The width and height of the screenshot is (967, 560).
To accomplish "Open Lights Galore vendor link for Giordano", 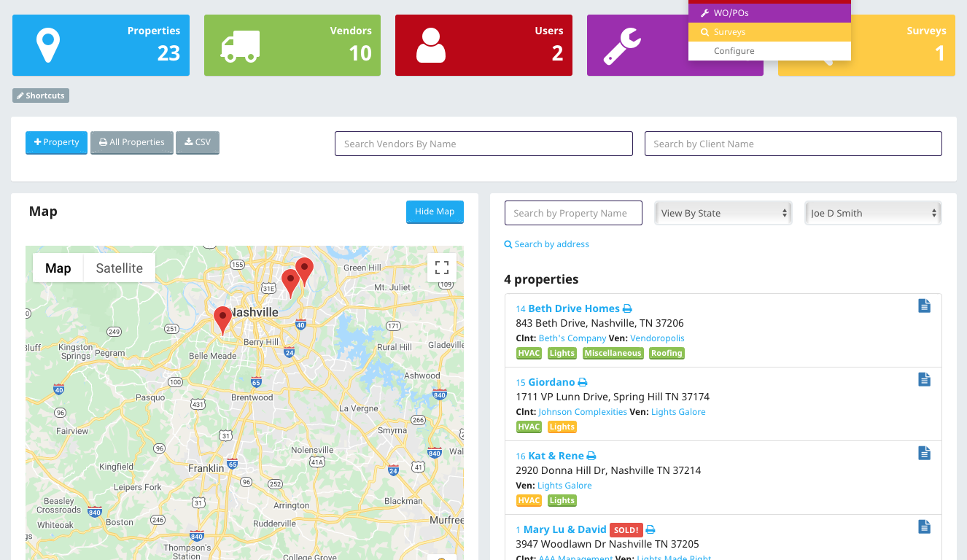I will pyautogui.click(x=678, y=412).
